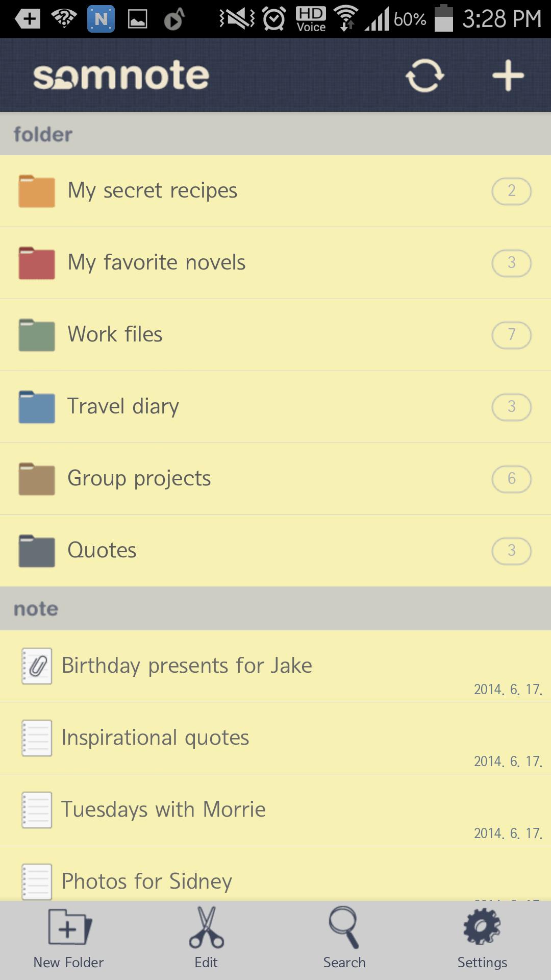Tap the alarm clock status bar icon
Image resolution: width=551 pixels, height=980 pixels.
[274, 19]
